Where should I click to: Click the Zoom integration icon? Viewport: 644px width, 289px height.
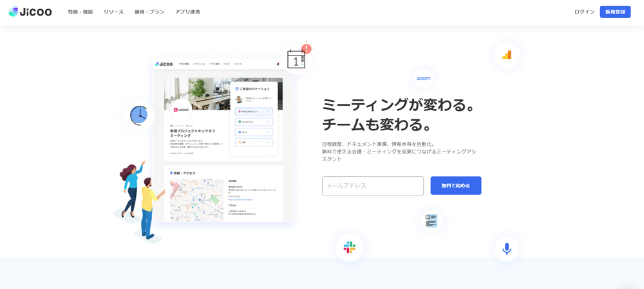[423, 79]
